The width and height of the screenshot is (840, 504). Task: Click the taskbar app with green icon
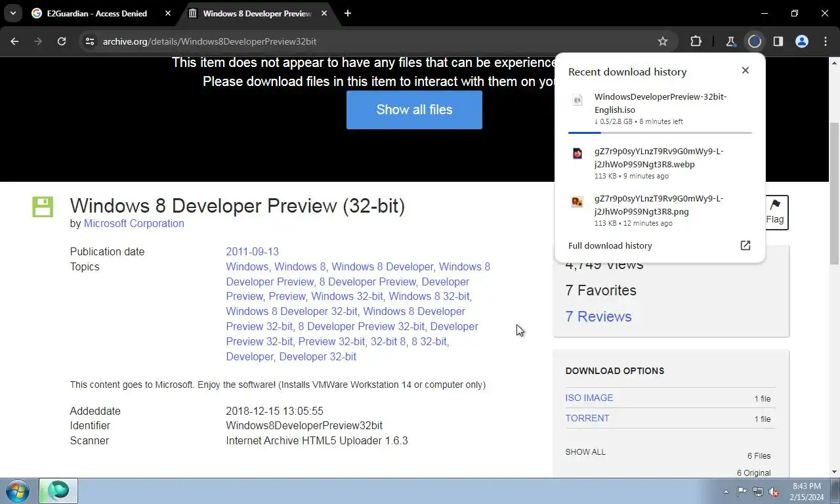coord(58,491)
